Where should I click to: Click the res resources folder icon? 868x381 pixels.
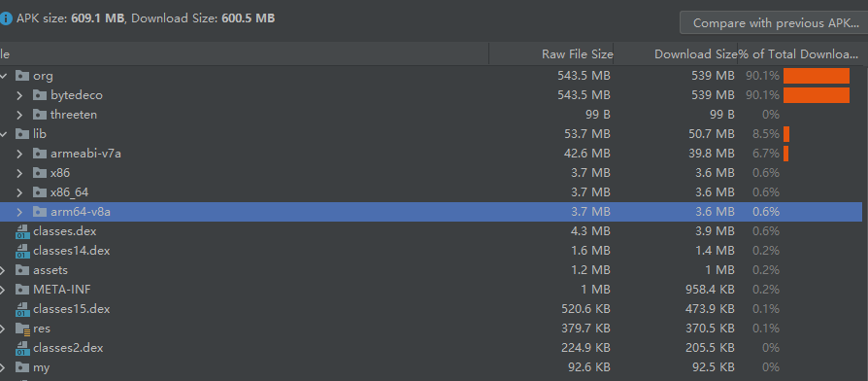[x=22, y=329]
